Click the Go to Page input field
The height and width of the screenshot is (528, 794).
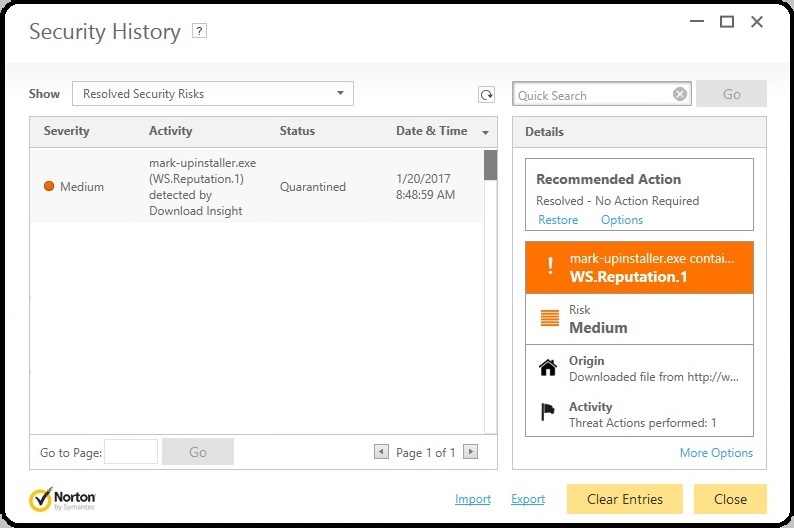pyautogui.click(x=131, y=452)
